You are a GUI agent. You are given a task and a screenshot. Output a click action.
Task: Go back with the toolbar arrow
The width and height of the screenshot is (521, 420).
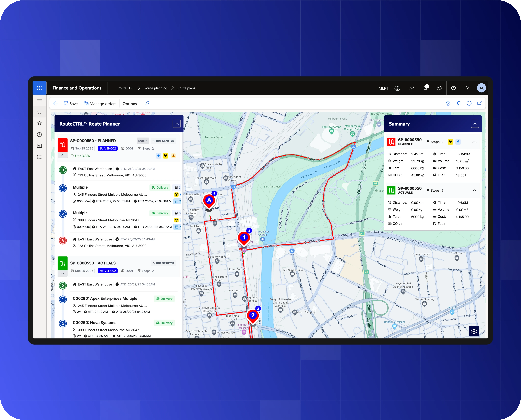pos(55,103)
